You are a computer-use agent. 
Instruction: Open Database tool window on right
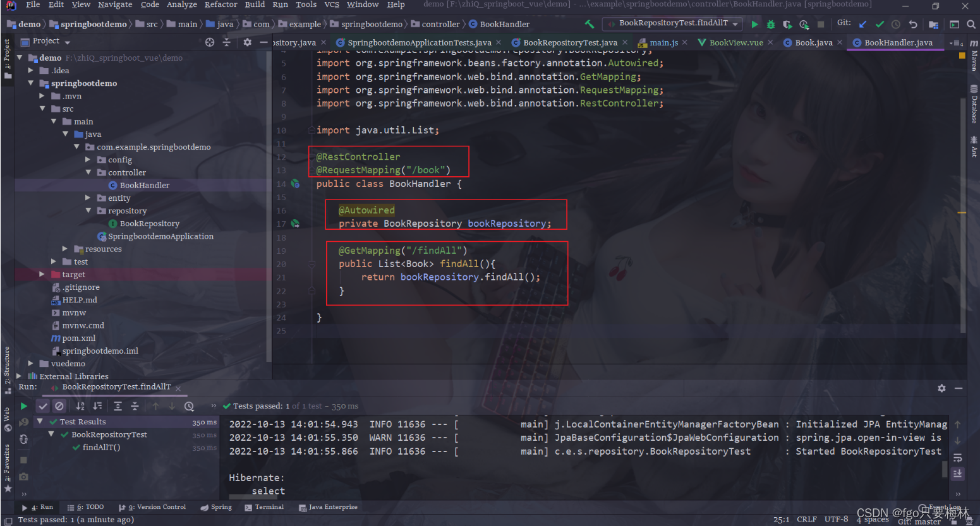tap(974, 104)
